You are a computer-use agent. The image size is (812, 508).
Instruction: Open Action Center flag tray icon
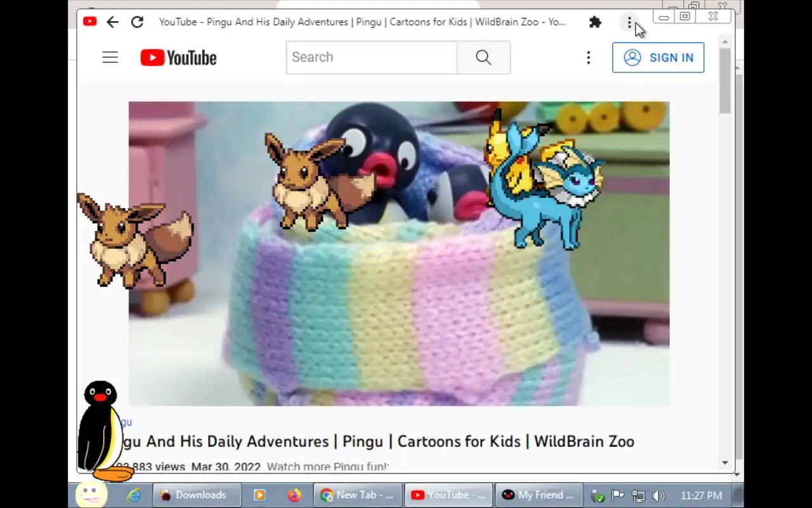click(618, 496)
